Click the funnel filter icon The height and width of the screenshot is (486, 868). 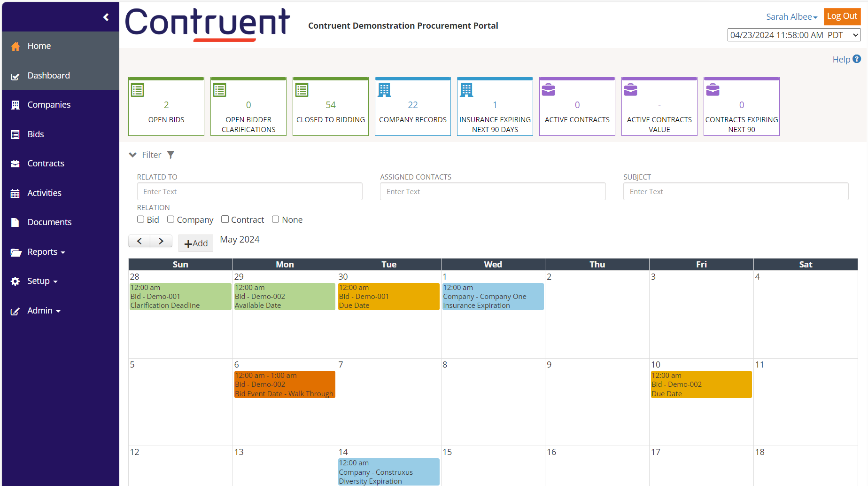[x=171, y=155]
